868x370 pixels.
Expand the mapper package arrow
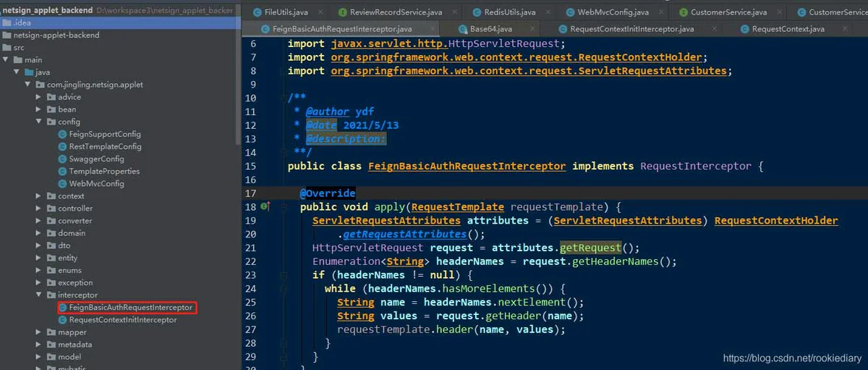click(40, 332)
